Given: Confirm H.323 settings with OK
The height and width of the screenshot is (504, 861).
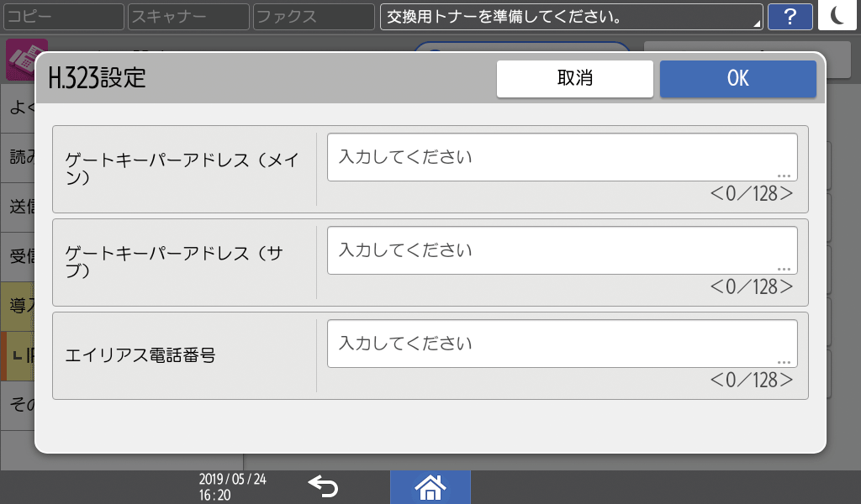Looking at the screenshot, I should [737, 78].
